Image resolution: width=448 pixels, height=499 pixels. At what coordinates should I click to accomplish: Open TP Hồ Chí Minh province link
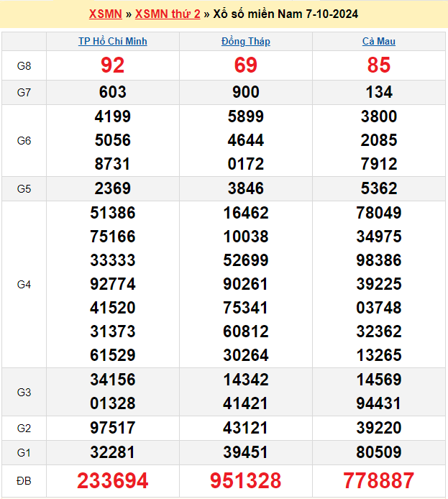[x=113, y=42]
